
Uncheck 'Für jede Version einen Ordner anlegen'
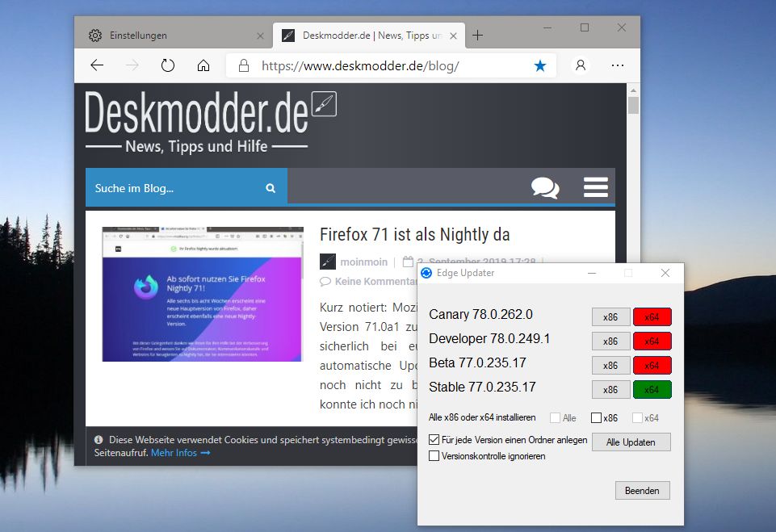pos(434,439)
